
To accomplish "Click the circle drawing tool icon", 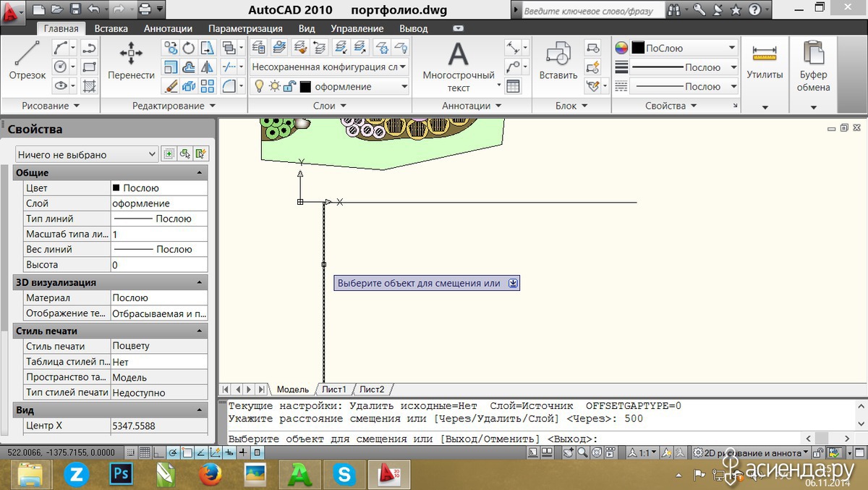I will point(61,67).
